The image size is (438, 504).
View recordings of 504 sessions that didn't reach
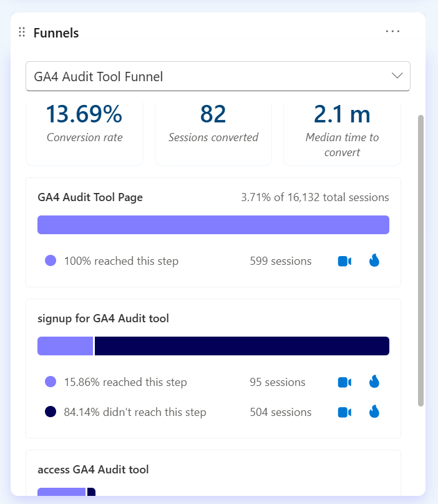click(x=344, y=412)
